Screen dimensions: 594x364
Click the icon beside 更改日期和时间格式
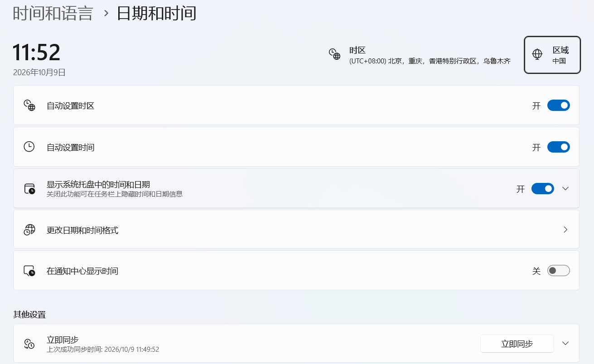(x=29, y=230)
